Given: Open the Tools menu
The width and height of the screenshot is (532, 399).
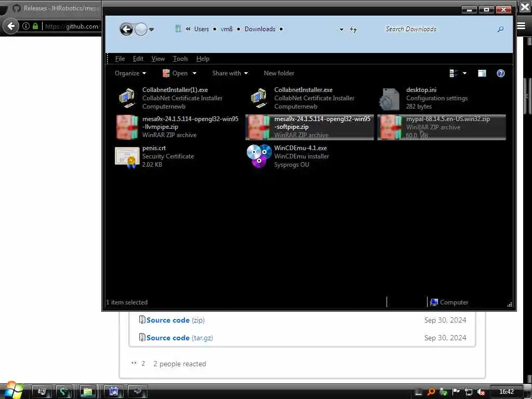Looking at the screenshot, I should (x=180, y=59).
